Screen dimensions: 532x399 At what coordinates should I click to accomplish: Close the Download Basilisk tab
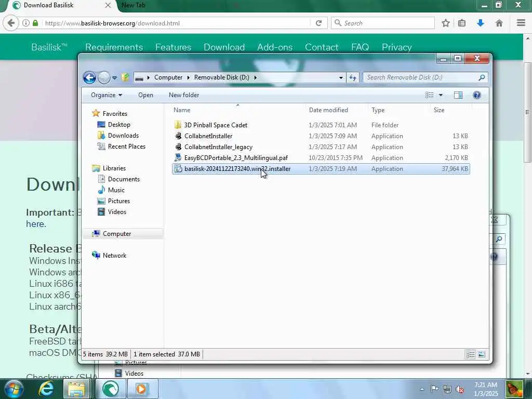(108, 5)
